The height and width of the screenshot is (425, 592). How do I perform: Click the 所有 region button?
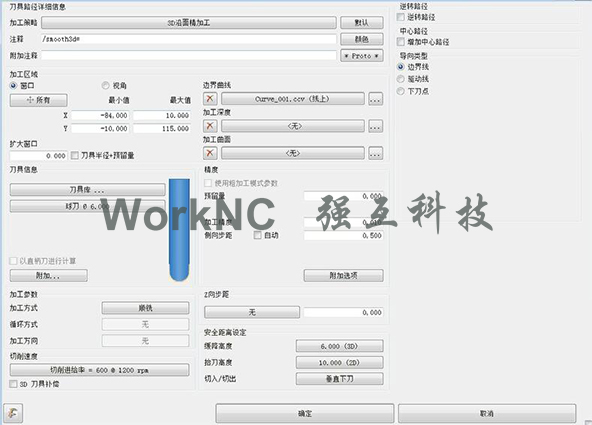pos(39,100)
